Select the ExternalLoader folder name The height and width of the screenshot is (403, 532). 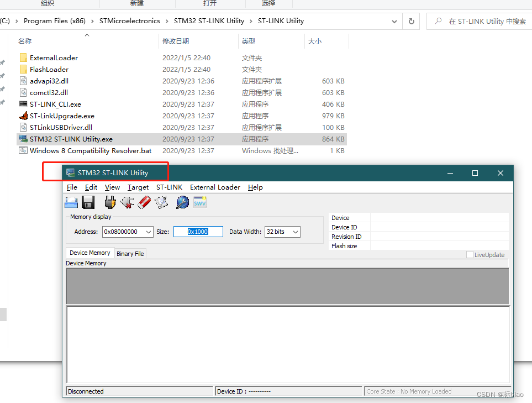point(54,57)
